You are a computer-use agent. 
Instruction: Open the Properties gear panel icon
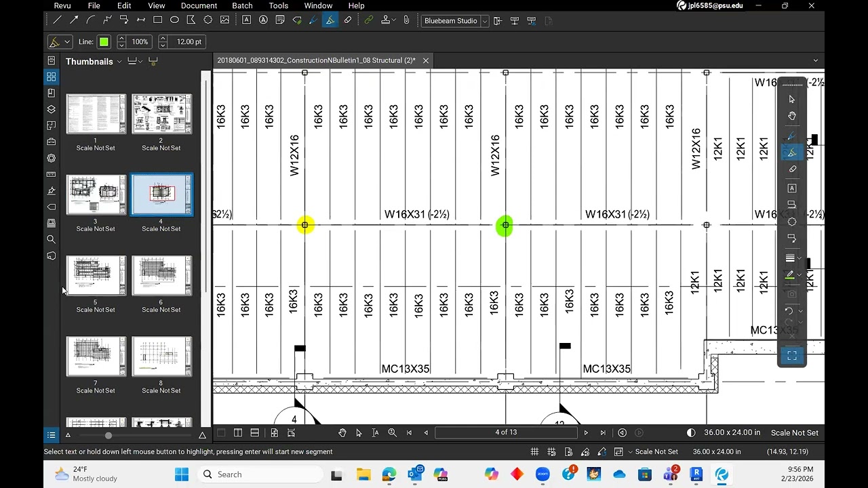pos(51,158)
